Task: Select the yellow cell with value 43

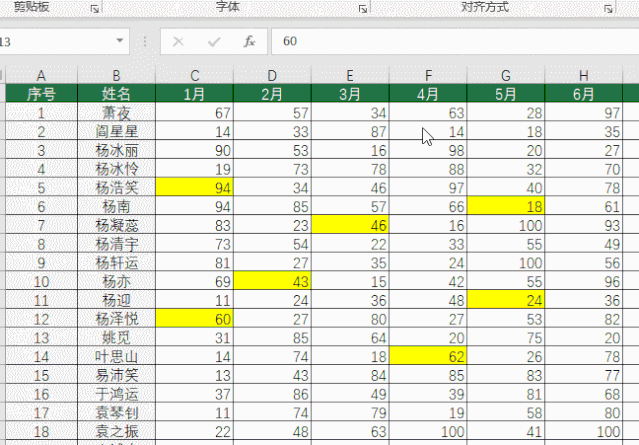Action: click(273, 280)
